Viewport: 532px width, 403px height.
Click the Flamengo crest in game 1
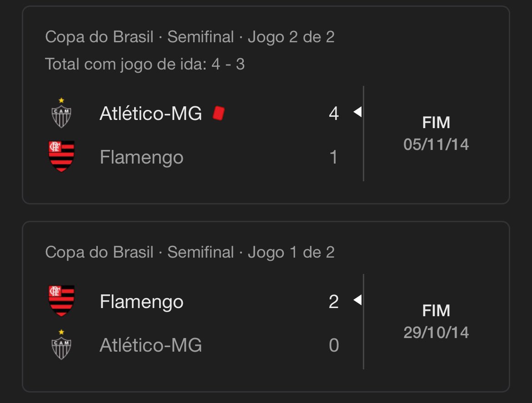61,301
